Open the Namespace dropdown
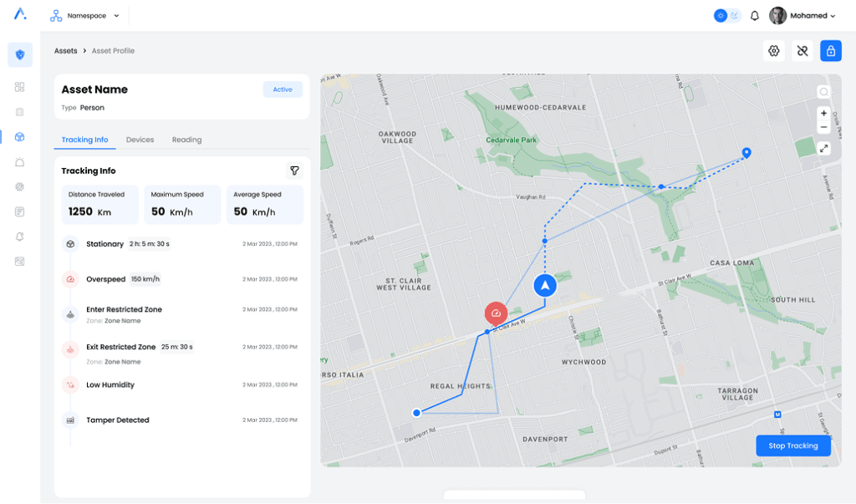The height and width of the screenshot is (504, 856). (84, 16)
